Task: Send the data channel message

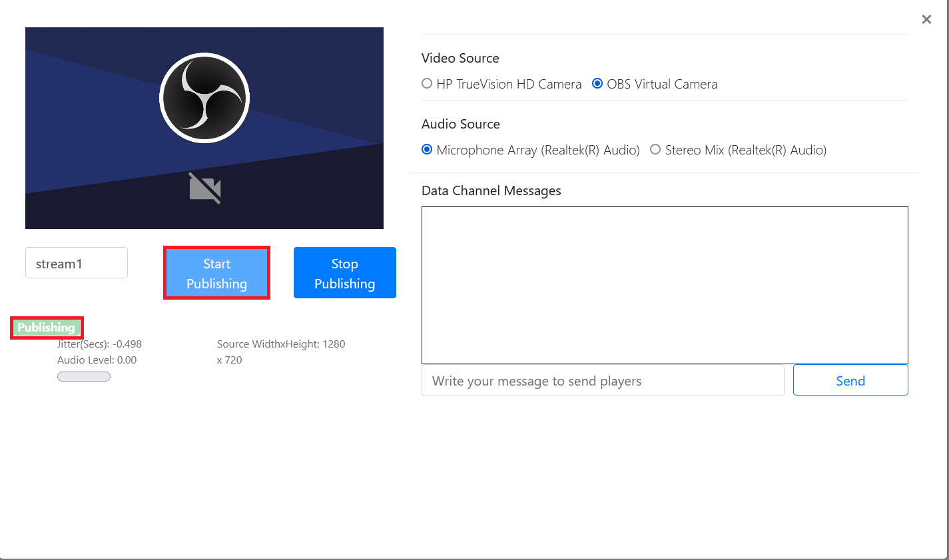Action: point(850,380)
